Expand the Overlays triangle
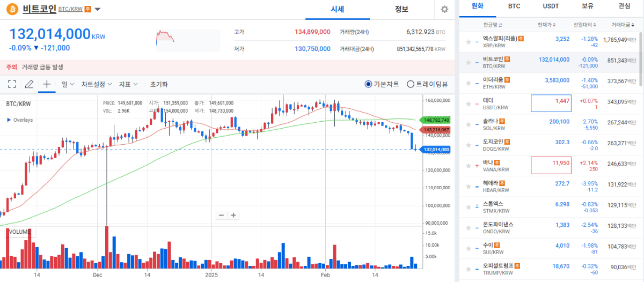The width and height of the screenshot is (644, 282). pos(9,120)
